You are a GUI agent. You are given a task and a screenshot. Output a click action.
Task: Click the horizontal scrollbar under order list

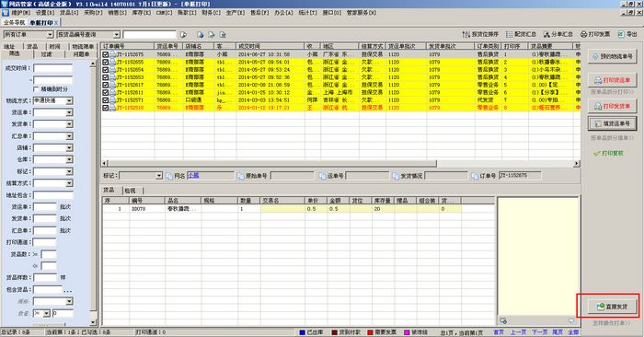click(x=341, y=164)
